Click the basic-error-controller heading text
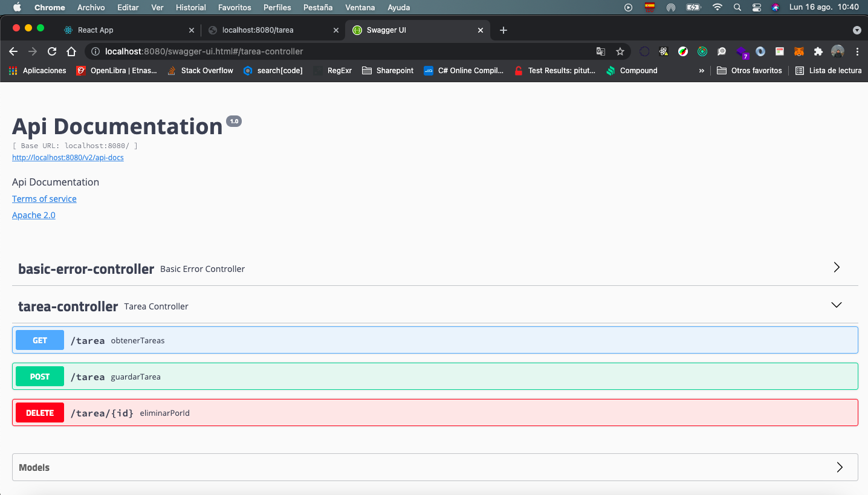This screenshot has width=868, height=495. point(86,269)
